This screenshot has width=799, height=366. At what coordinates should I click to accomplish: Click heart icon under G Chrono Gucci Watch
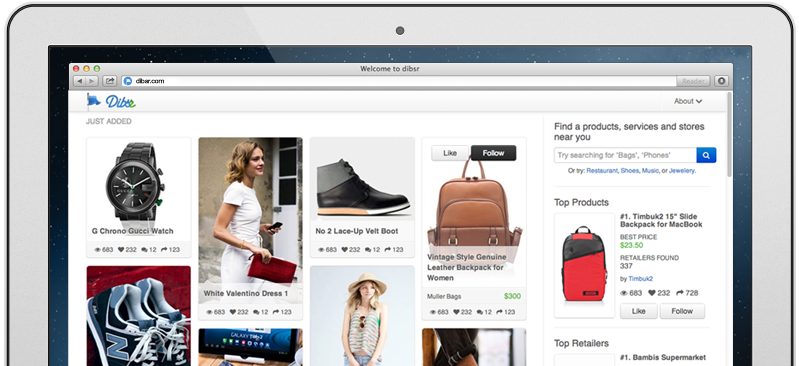click(121, 250)
